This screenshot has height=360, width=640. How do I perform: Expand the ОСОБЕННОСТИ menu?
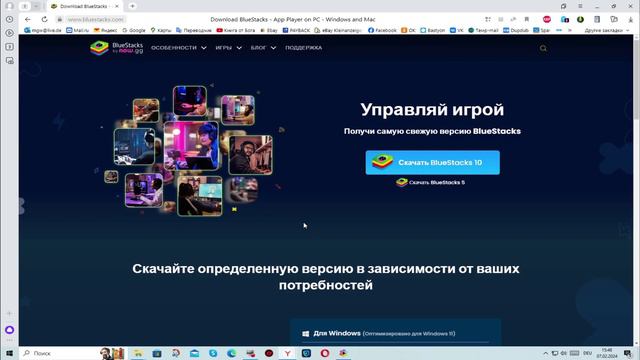tap(178, 48)
